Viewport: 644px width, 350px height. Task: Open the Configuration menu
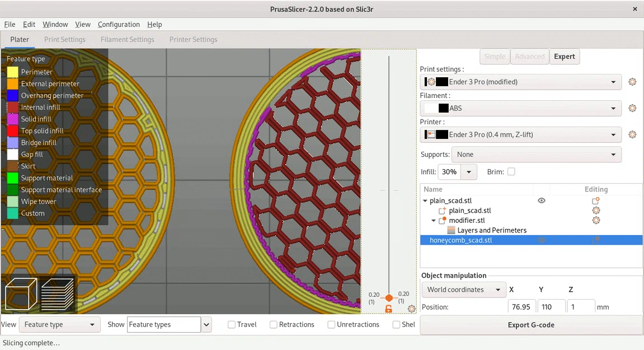(119, 24)
